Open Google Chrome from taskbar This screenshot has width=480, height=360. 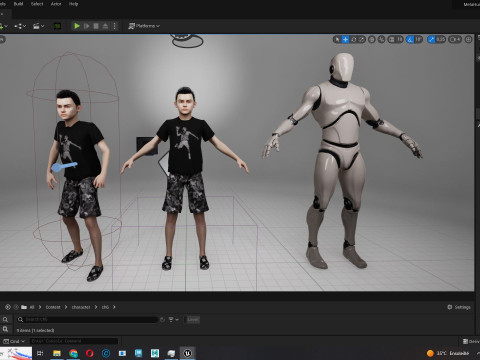point(73,353)
